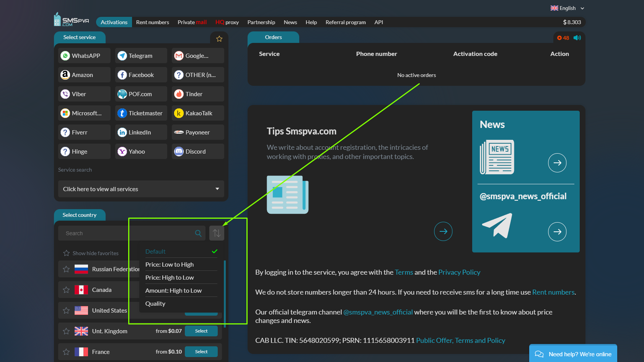The width and height of the screenshot is (644, 362).
Task: Choose Default sort option
Action: coord(181,252)
